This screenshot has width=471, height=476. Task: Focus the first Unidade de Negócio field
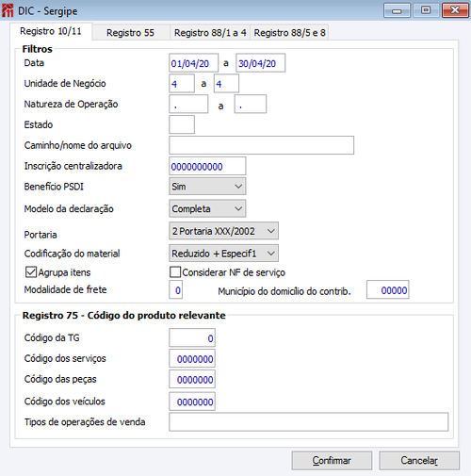(182, 84)
